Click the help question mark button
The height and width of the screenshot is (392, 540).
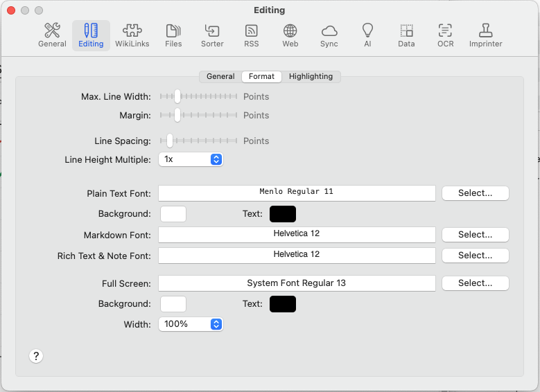(37, 356)
